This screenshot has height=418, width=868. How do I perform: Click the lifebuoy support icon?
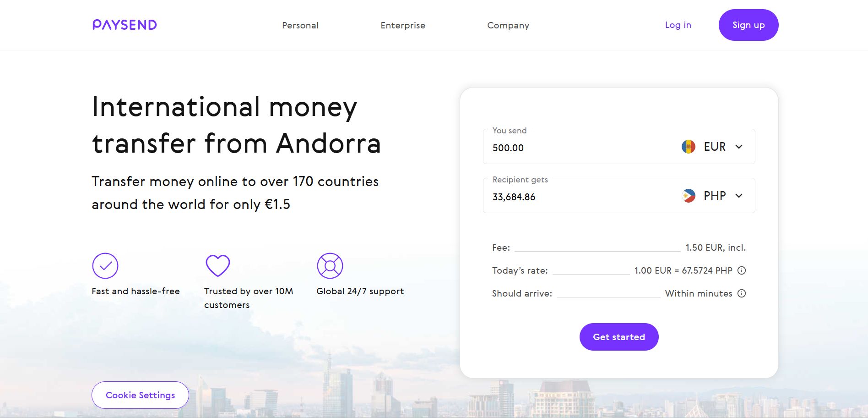tap(330, 266)
